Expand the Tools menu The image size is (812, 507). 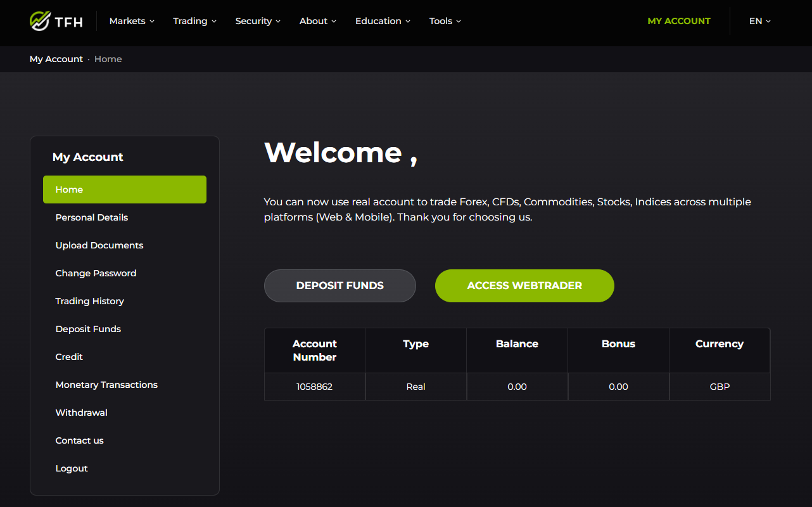[445, 21]
